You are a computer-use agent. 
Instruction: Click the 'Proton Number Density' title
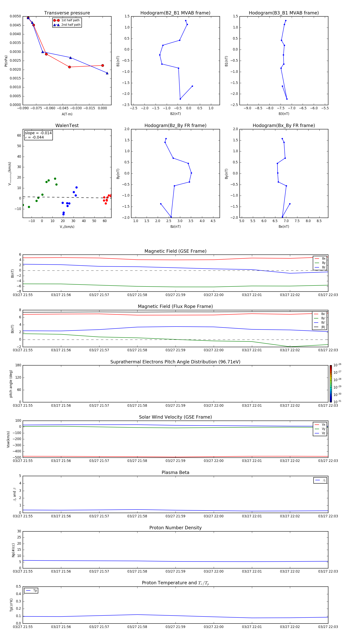(175, 528)
